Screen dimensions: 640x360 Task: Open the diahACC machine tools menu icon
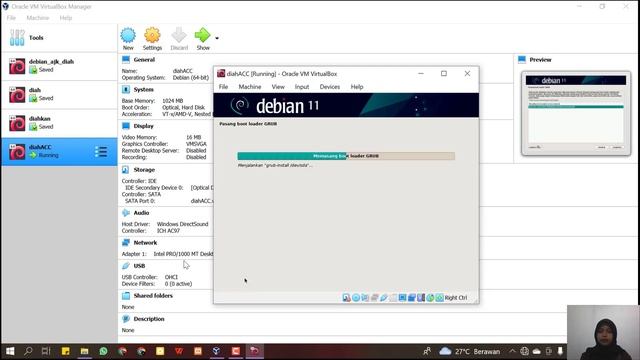click(x=101, y=152)
